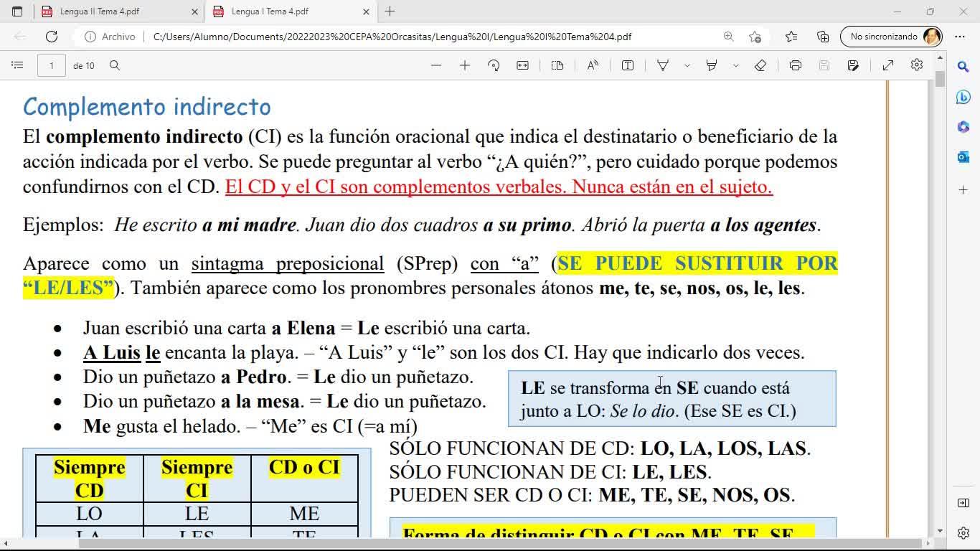Zoom in on the PDF page
This screenshot has width=980, height=551.
point(465,65)
